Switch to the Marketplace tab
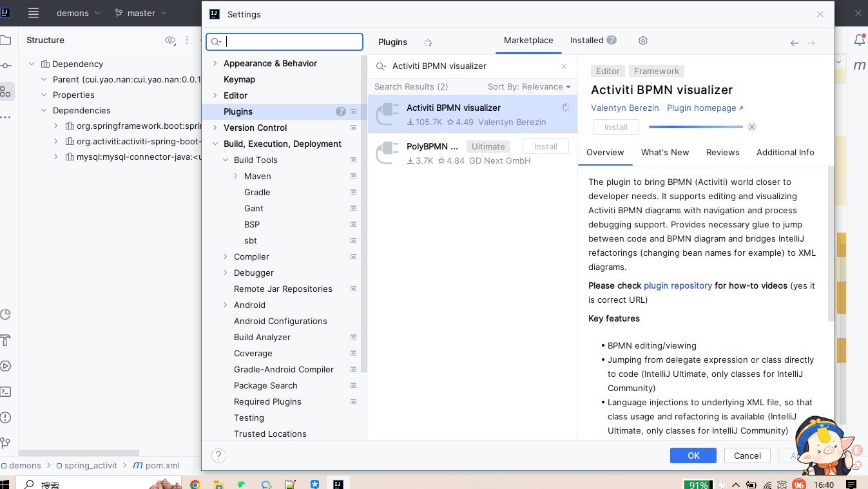Image resolution: width=868 pixels, height=489 pixels. [x=528, y=40]
